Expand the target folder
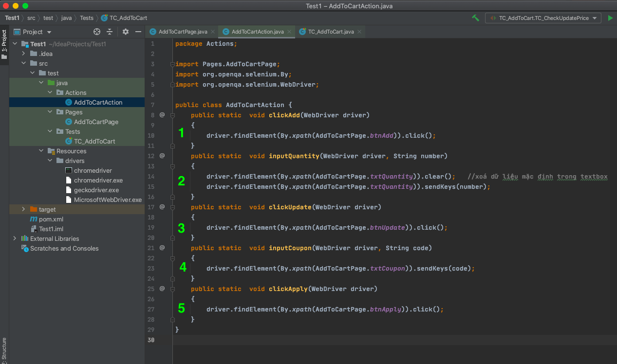This screenshot has width=617, height=364. 23,209
